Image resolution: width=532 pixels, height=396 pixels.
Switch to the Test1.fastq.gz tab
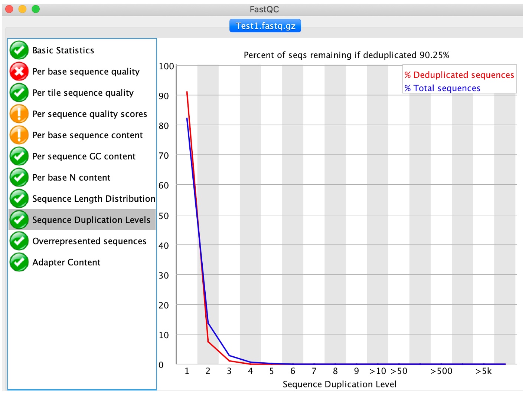point(265,26)
